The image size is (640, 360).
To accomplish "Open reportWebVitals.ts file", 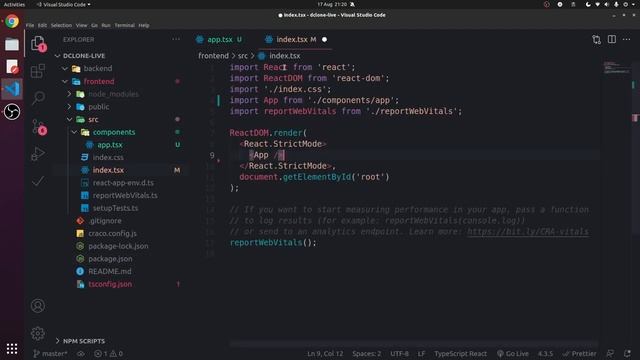I will pos(125,195).
